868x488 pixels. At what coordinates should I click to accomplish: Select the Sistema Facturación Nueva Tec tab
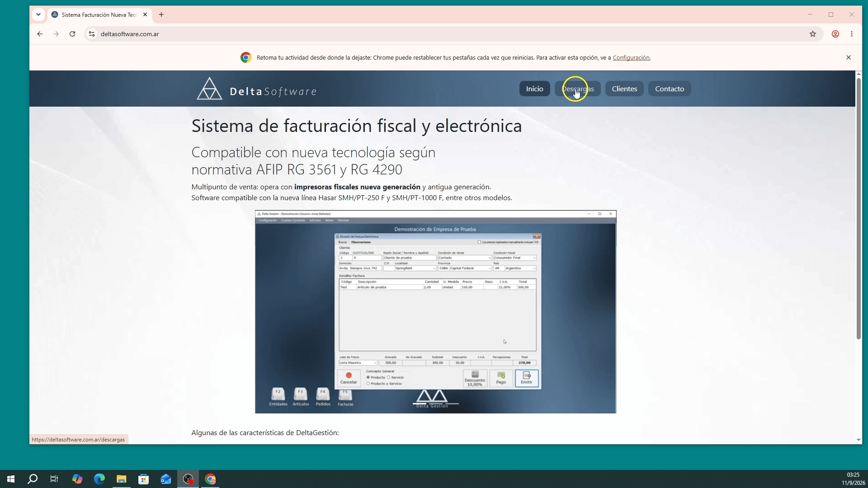coord(99,14)
